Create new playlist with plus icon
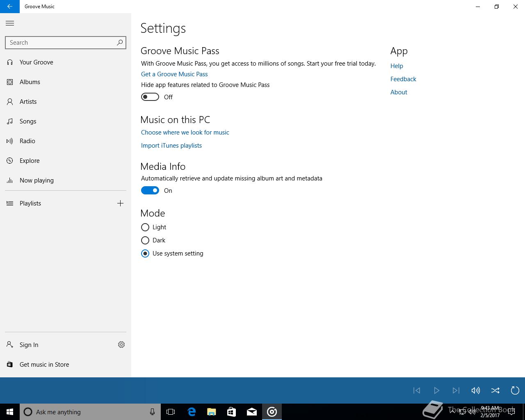Viewport: 525px width, 420px height. [x=120, y=203]
